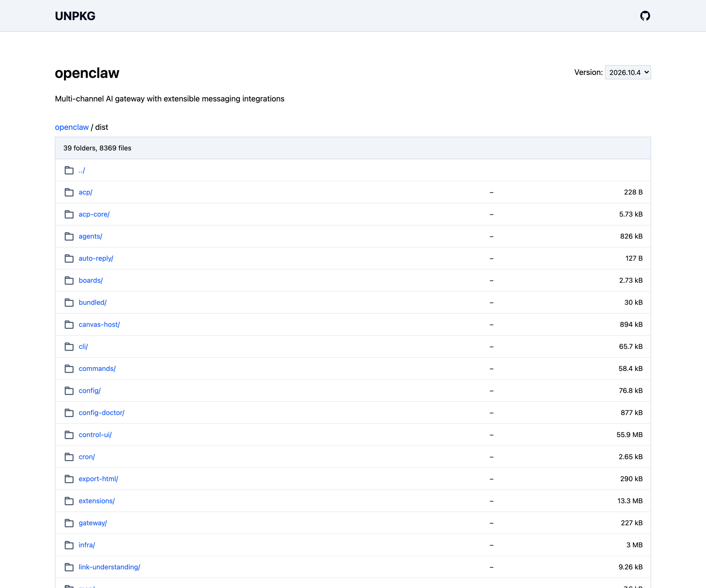
Task: Open the cron/ folder
Action: [87, 457]
